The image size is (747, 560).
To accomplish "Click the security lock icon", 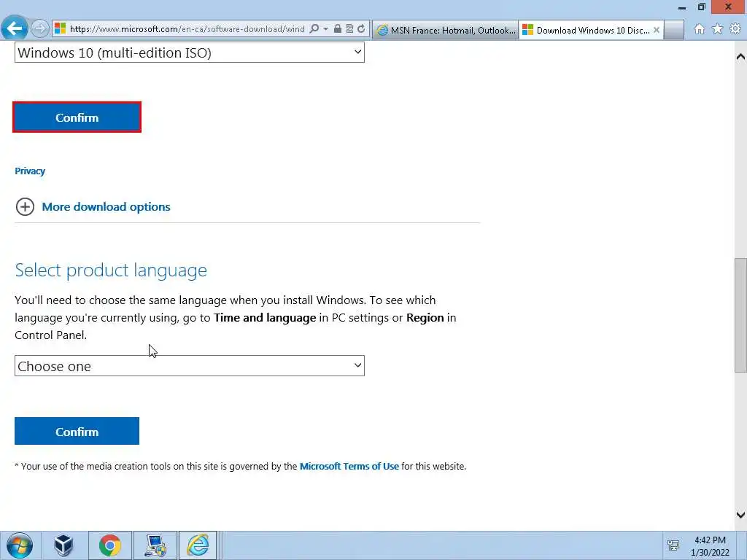I will (x=337, y=28).
